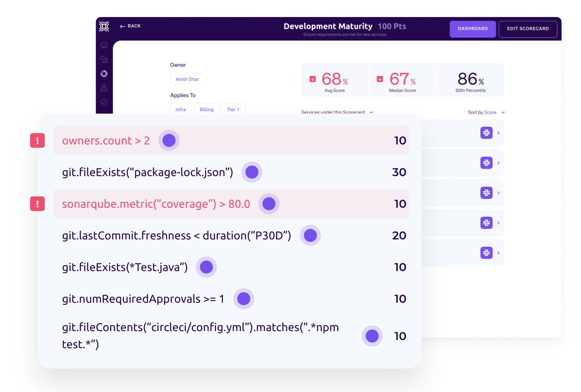Click Slack icon on fourth service row
Viewport: 581px width, 392px height.
(x=486, y=223)
